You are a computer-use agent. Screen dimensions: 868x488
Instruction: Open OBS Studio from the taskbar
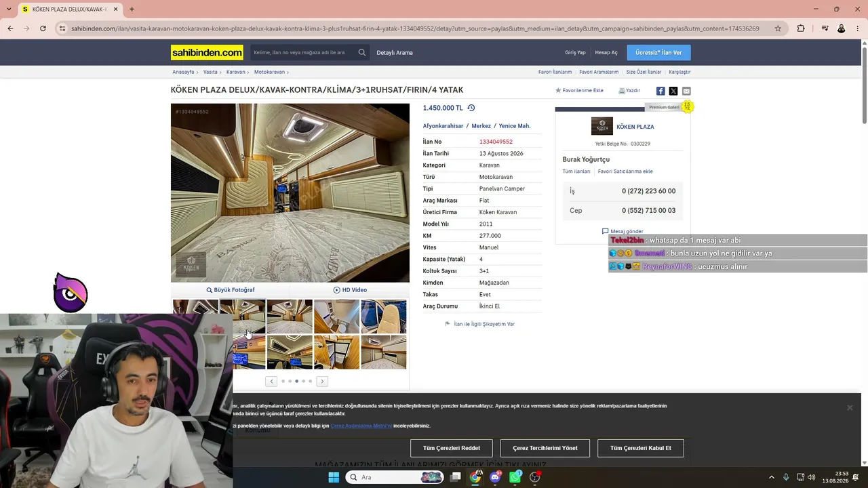coord(535,477)
